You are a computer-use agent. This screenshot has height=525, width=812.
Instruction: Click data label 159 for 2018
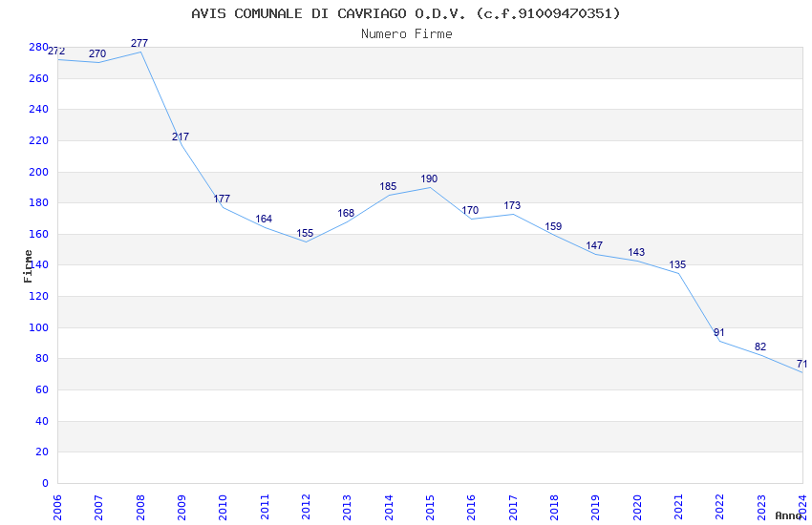(553, 227)
